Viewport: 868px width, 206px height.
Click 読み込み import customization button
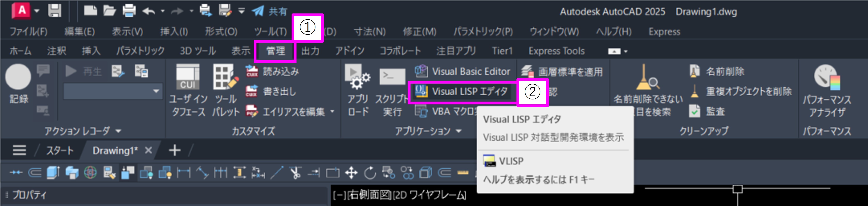(x=272, y=71)
